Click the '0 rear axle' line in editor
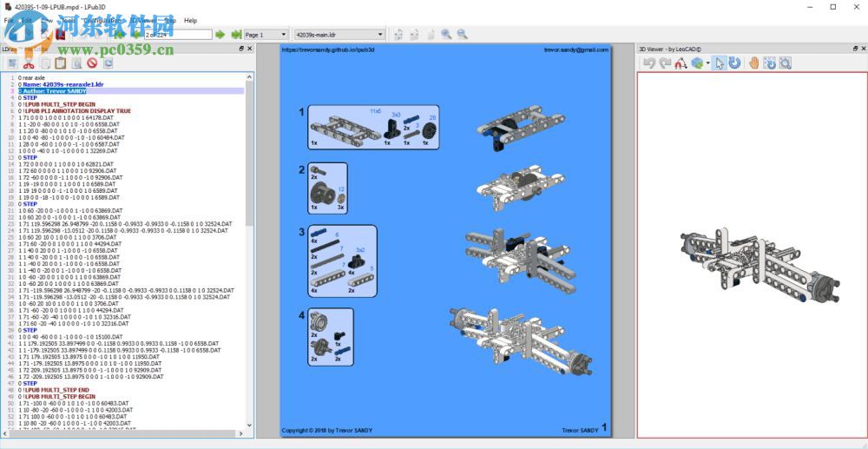868x449 pixels. click(x=31, y=77)
